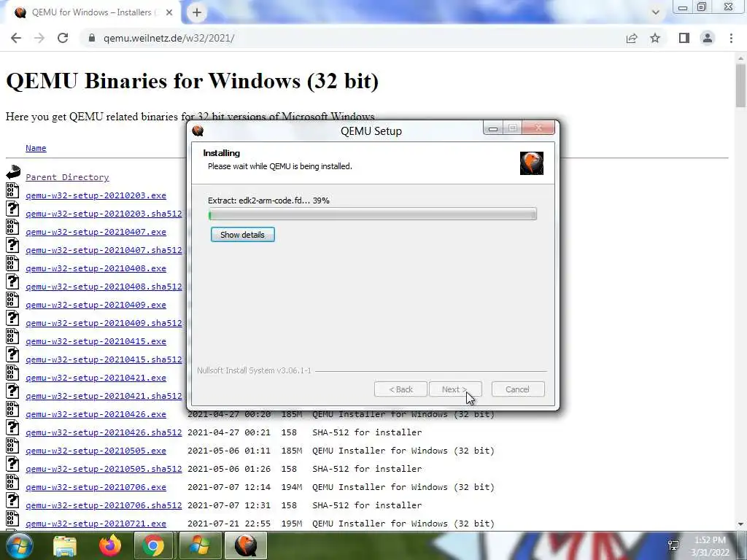Screen dimensions: 747x560
Task: Click the QEMU Setup title bar icon
Action: click(x=198, y=131)
